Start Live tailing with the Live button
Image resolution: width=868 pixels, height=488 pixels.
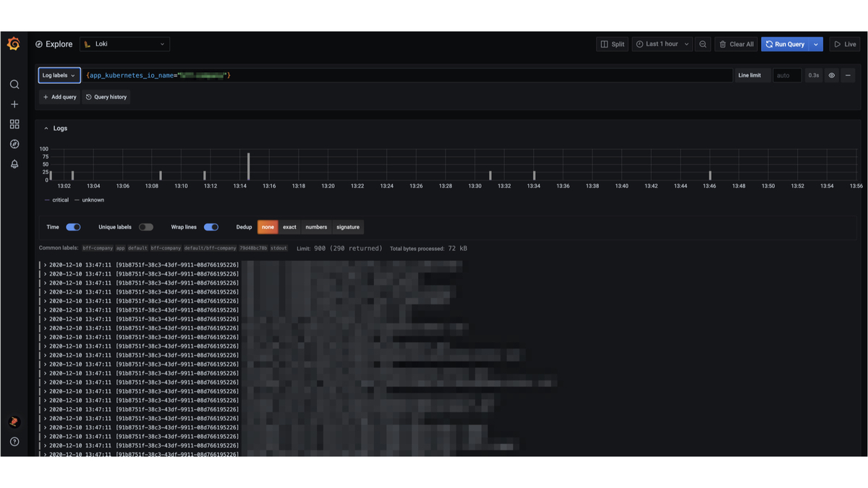845,44
